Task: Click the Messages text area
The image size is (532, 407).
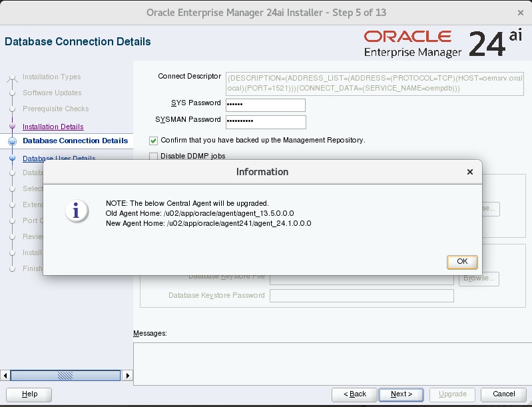Action: pos(332,364)
